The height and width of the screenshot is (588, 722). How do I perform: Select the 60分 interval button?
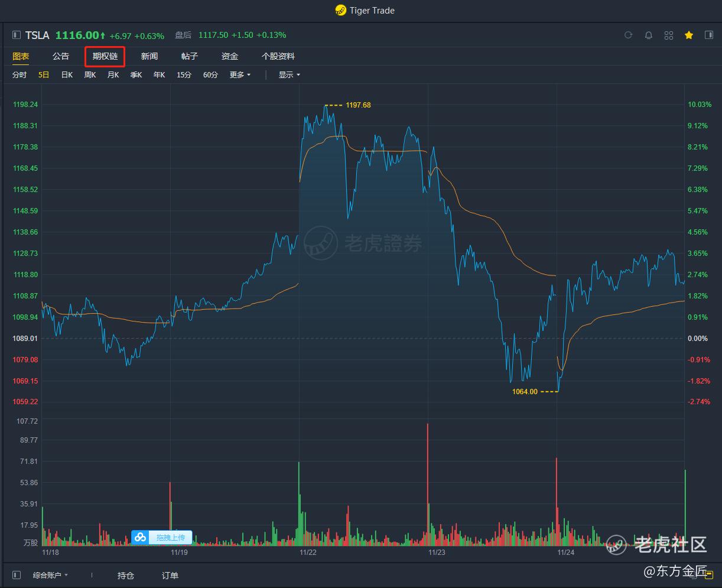tap(210, 75)
